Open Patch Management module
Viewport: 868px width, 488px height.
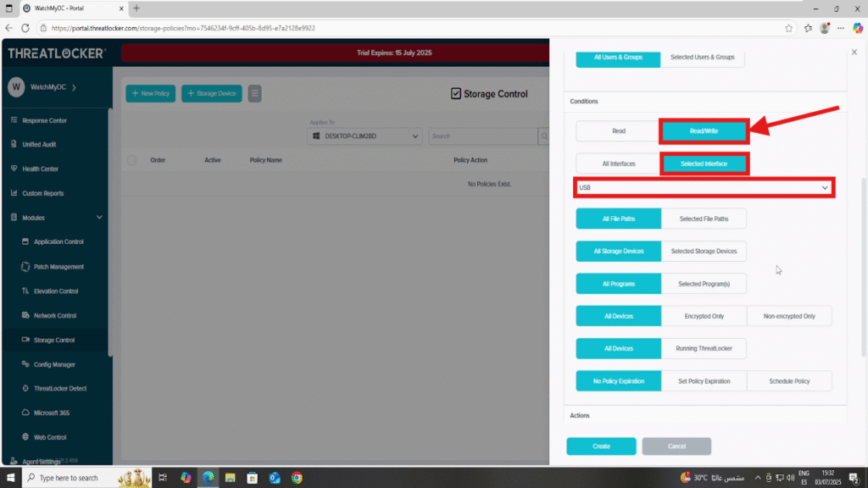click(58, 267)
